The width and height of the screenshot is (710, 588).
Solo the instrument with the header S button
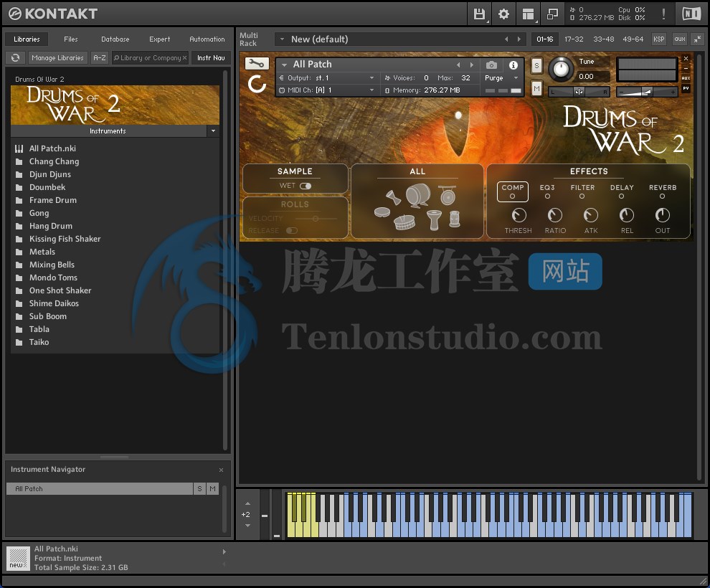tap(536, 66)
